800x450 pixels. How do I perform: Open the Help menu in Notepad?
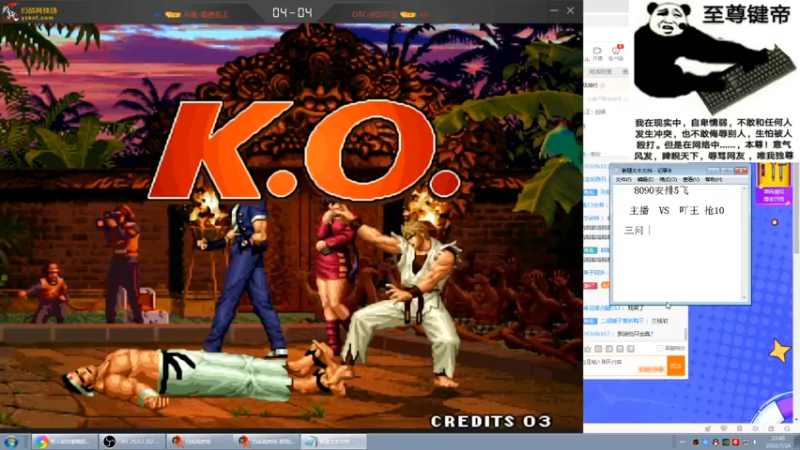click(x=713, y=180)
